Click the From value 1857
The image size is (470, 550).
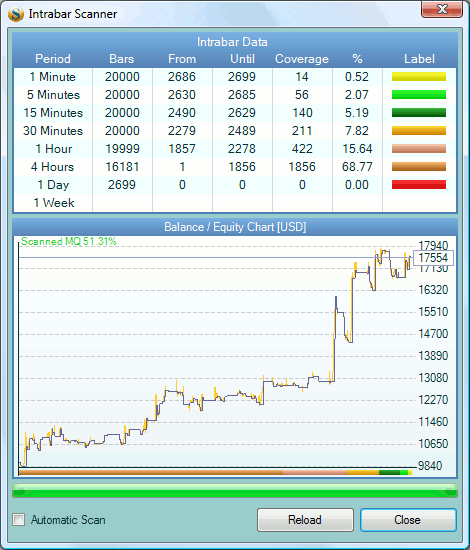(182, 149)
